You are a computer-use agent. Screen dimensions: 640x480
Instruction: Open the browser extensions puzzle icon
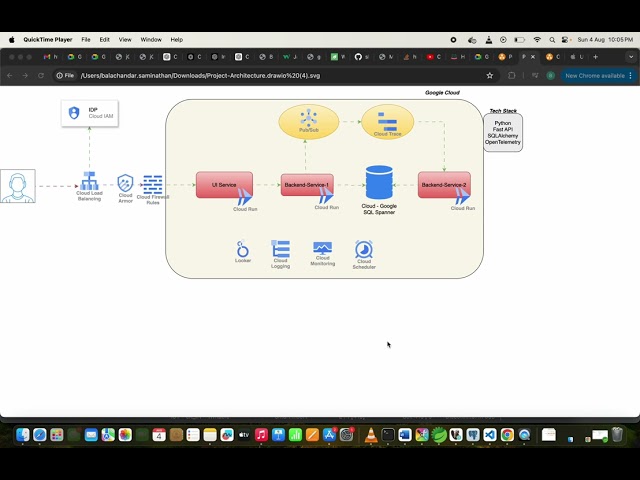[x=511, y=76]
